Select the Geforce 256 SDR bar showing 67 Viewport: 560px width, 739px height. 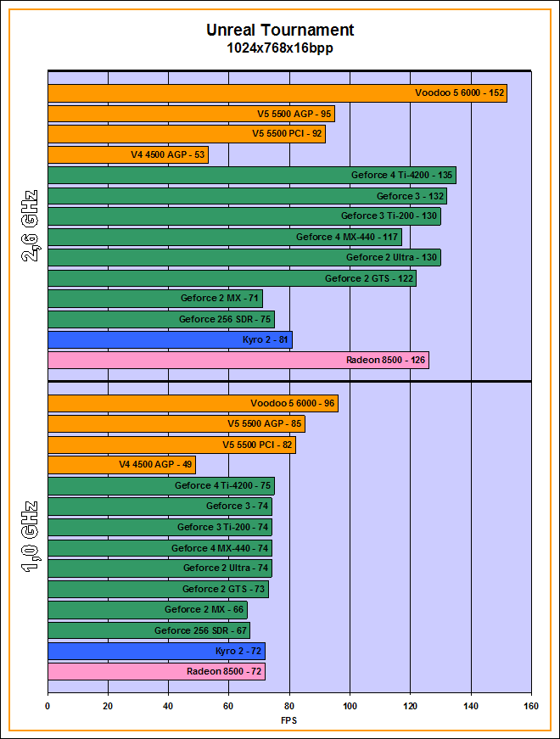148,630
